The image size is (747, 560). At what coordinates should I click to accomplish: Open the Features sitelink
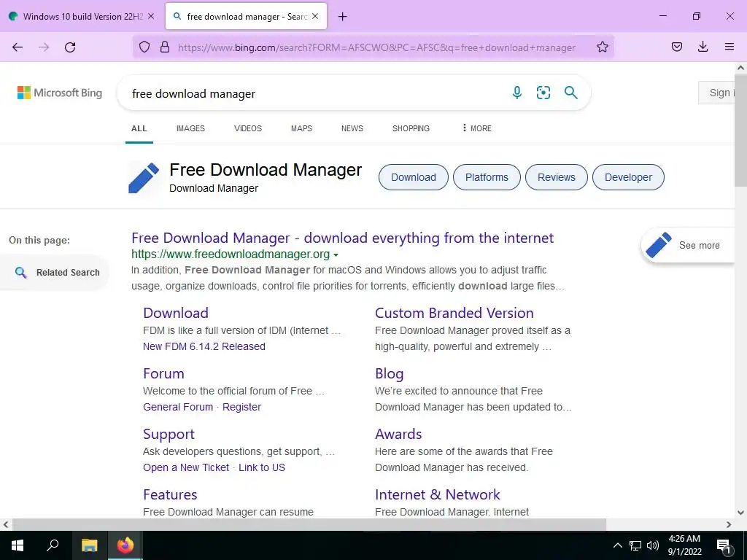(170, 494)
